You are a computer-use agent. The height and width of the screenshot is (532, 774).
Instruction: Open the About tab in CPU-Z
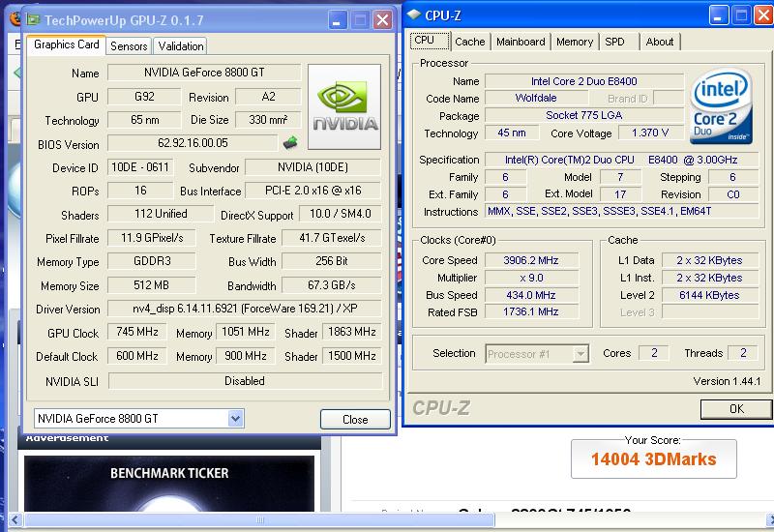tap(660, 42)
